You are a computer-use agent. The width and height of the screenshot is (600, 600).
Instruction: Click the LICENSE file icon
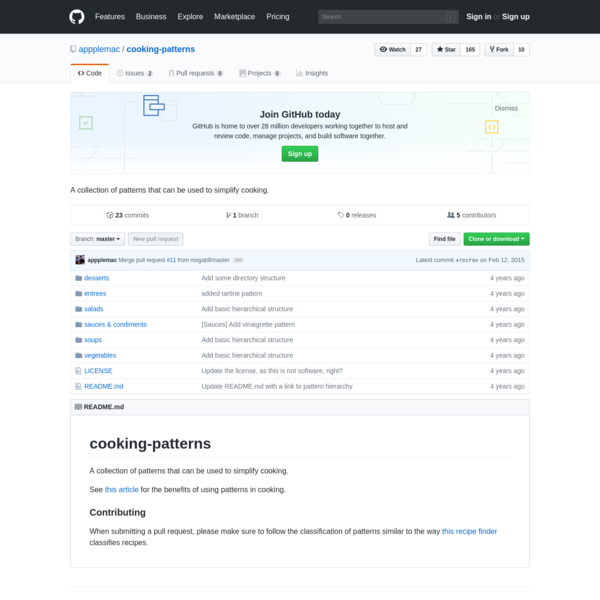[x=78, y=371]
